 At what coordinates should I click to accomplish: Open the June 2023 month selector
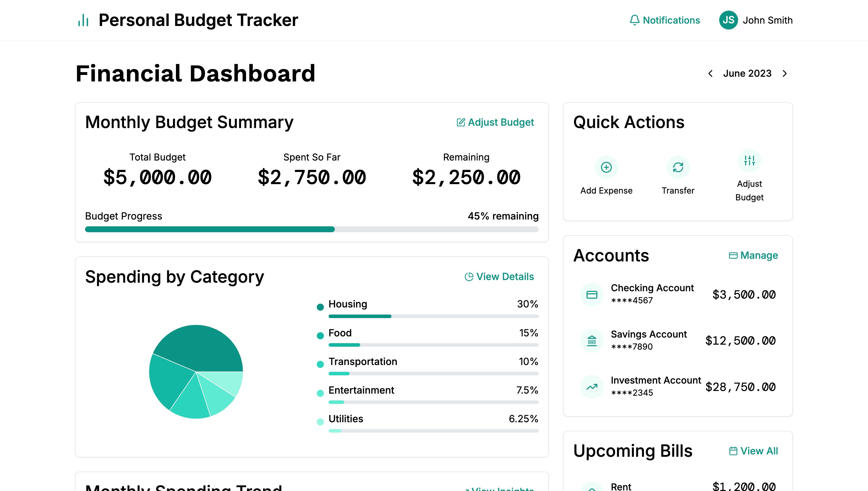(747, 73)
